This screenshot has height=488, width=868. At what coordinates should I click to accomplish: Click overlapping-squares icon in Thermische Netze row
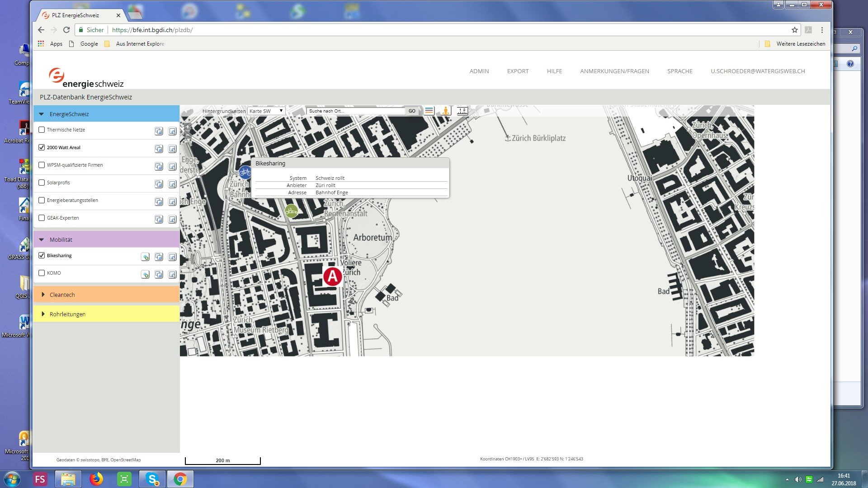pyautogui.click(x=159, y=131)
